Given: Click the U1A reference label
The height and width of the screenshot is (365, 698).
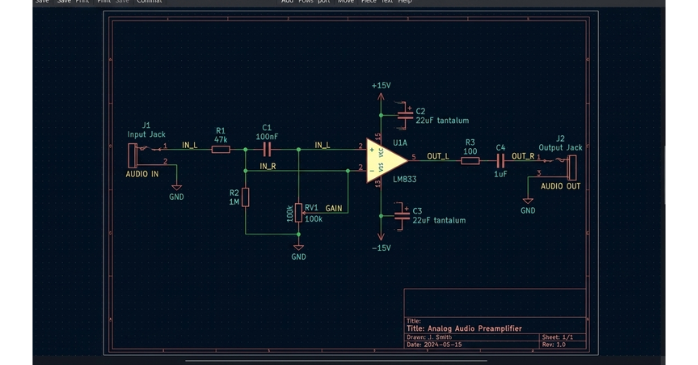Looking at the screenshot, I should (400, 143).
